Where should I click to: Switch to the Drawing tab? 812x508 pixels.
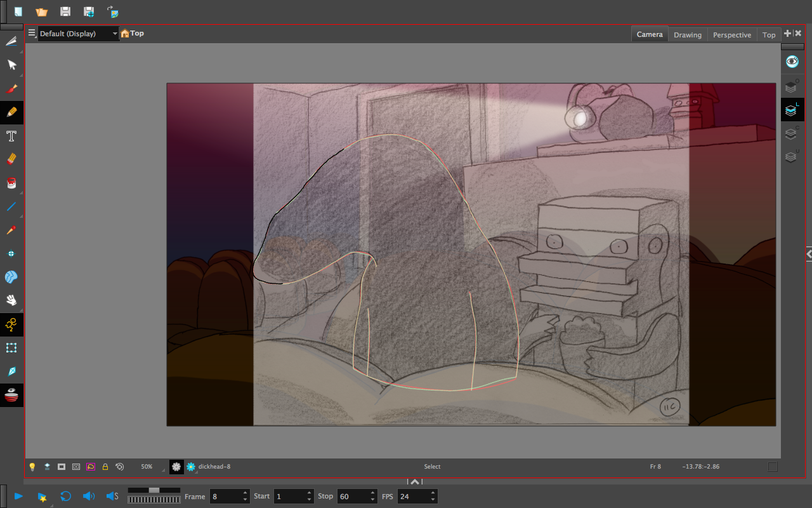click(x=687, y=35)
